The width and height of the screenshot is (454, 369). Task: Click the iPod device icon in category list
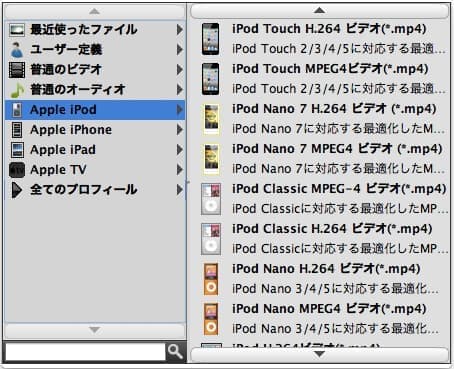(x=17, y=110)
